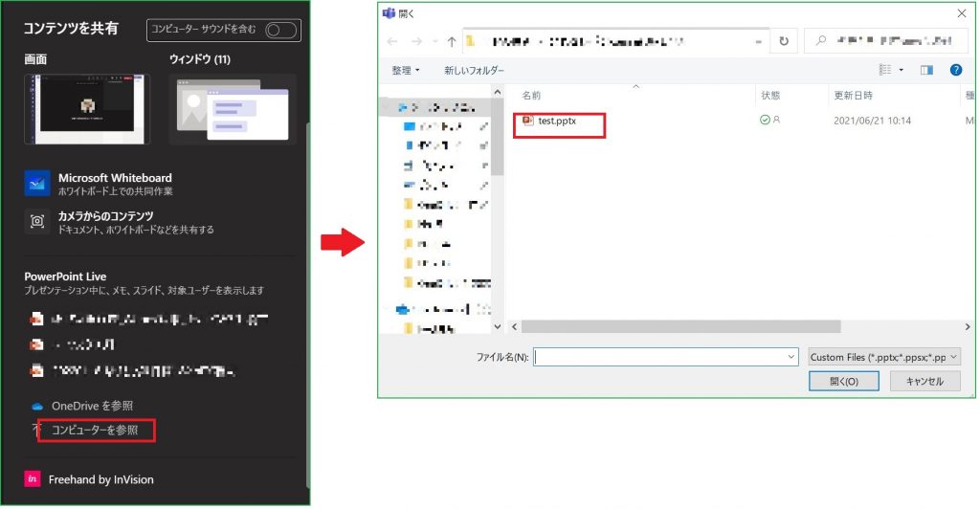980x509 pixels.
Task: Click the sync status checkmark icon
Action: (x=765, y=120)
